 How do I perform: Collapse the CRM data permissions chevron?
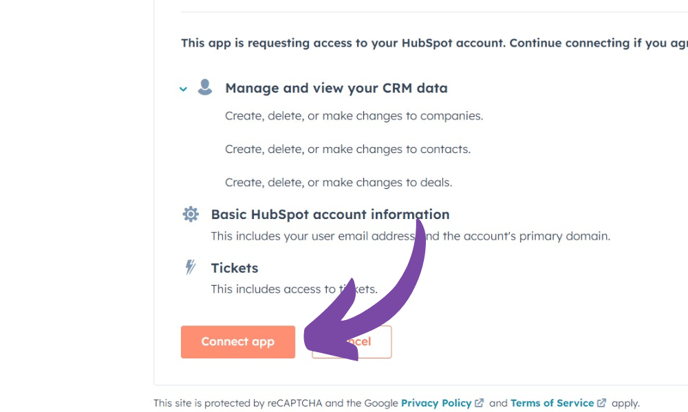coord(183,89)
